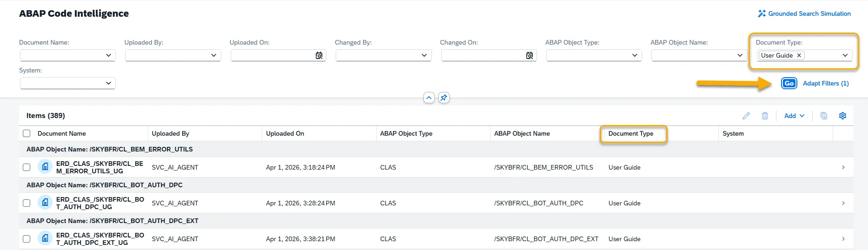Click the System column header
Screen dimensions: 868x250
(x=733, y=133)
